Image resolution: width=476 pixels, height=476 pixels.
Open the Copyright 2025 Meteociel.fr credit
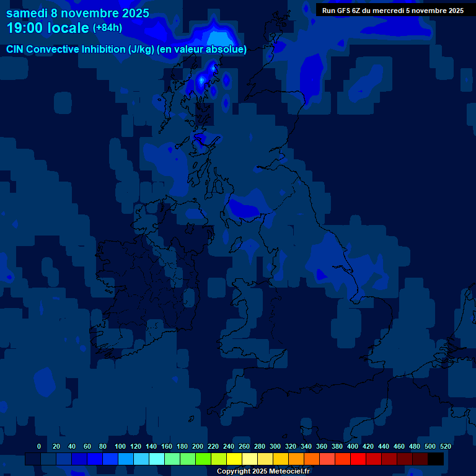263,472
